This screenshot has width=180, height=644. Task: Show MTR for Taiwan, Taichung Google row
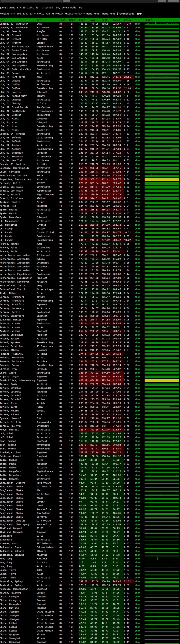click(137, 593)
